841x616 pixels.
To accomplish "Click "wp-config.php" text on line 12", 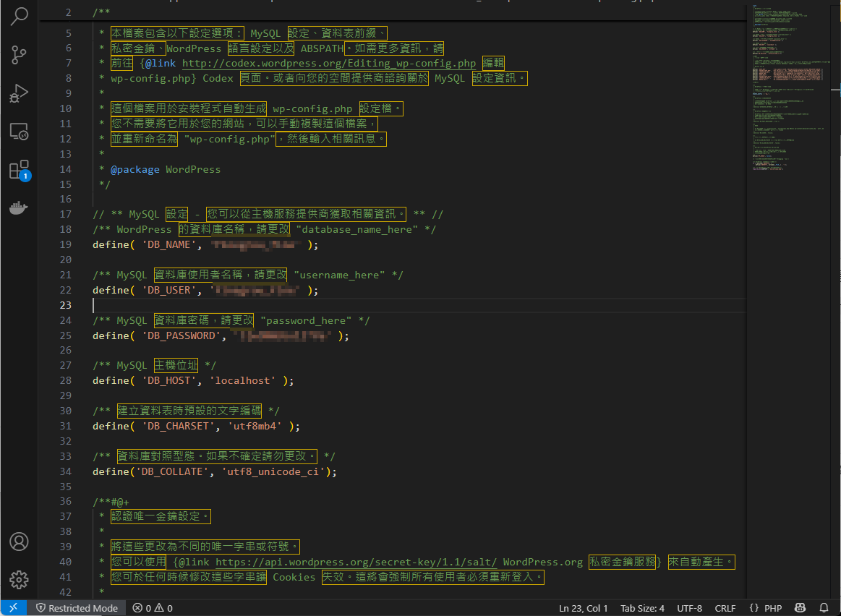I will click(x=229, y=140).
